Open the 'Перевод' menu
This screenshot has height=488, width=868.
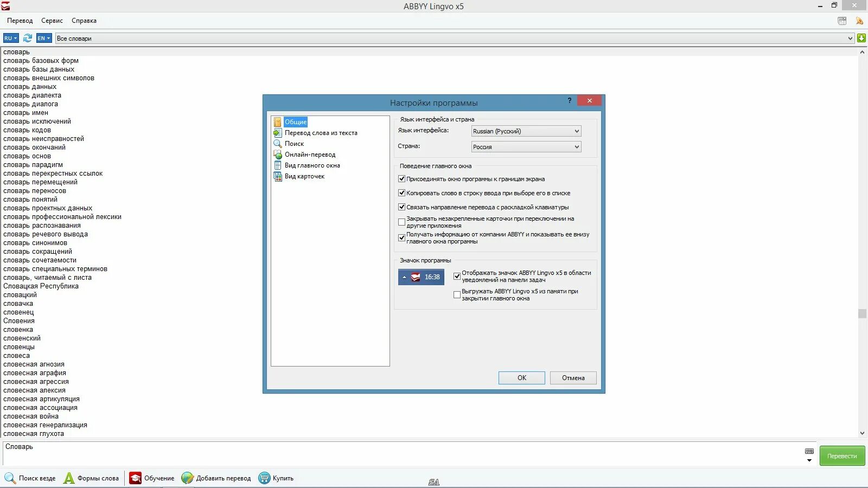pyautogui.click(x=20, y=21)
